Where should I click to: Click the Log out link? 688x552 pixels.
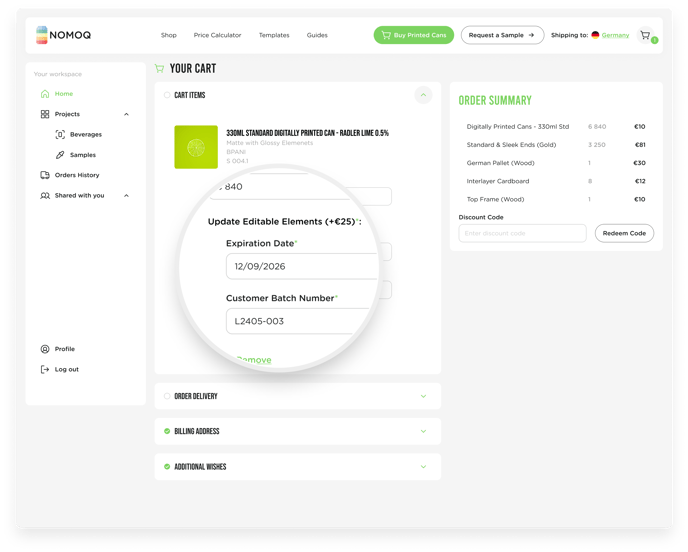[x=67, y=369]
